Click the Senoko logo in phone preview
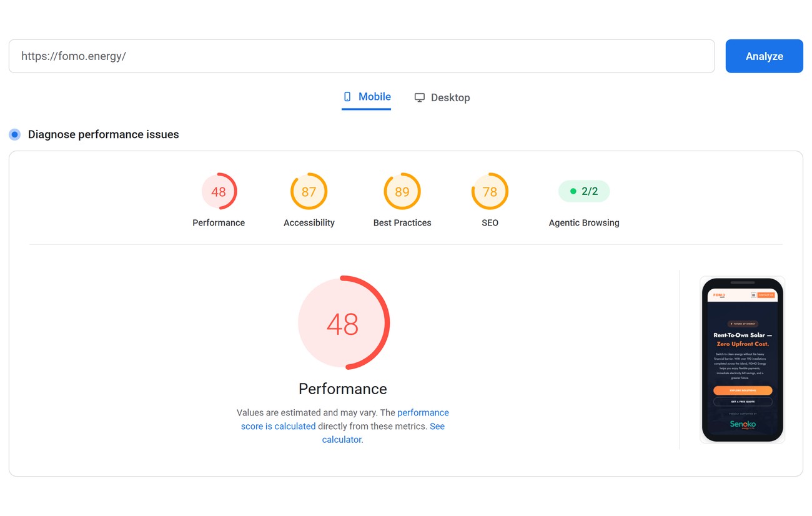The width and height of the screenshot is (812, 516). click(x=743, y=424)
